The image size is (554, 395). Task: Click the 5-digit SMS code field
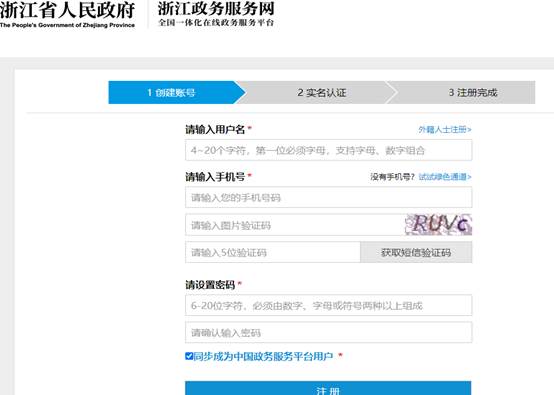(x=273, y=252)
